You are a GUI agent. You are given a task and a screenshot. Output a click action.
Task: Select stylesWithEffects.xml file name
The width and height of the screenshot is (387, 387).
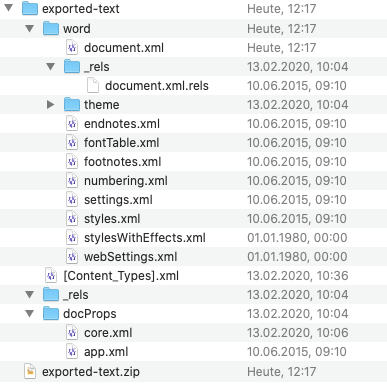tap(145, 238)
